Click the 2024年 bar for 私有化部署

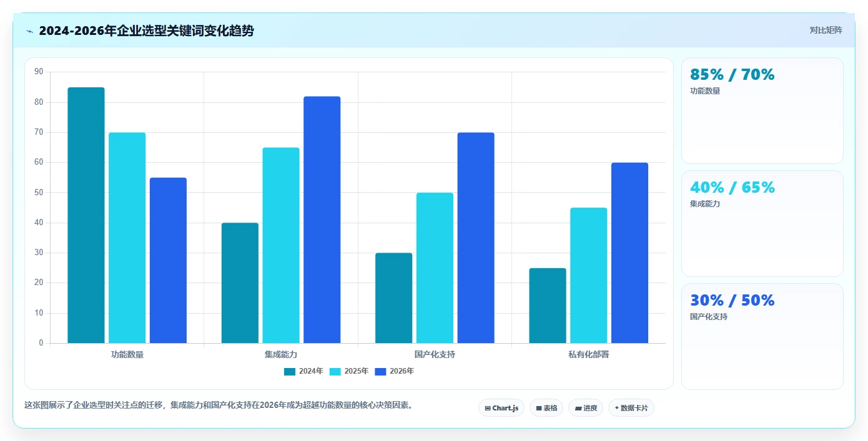tap(548, 306)
